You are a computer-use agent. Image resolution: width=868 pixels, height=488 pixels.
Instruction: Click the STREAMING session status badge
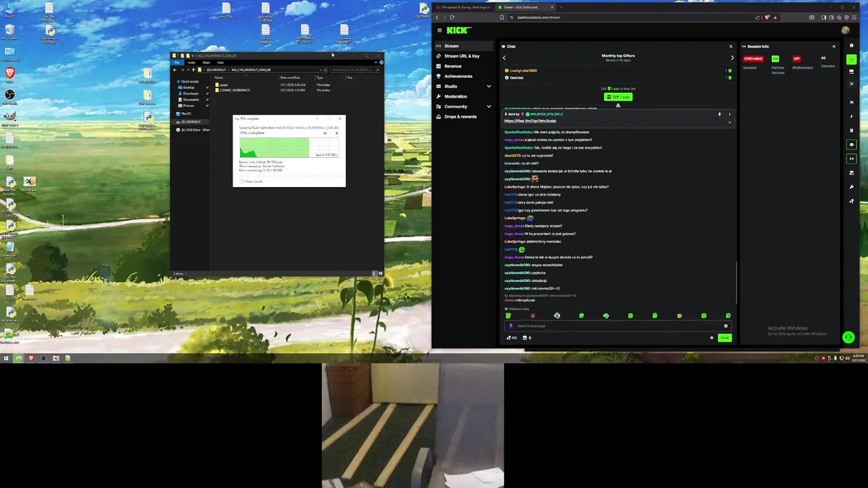(x=753, y=59)
